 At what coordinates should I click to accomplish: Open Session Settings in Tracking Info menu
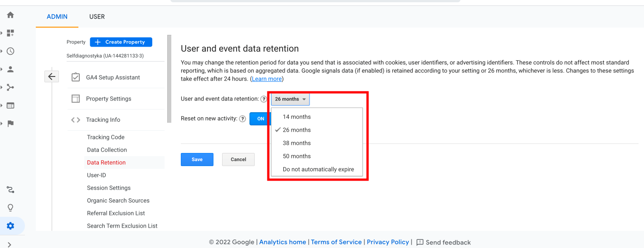pos(109,188)
